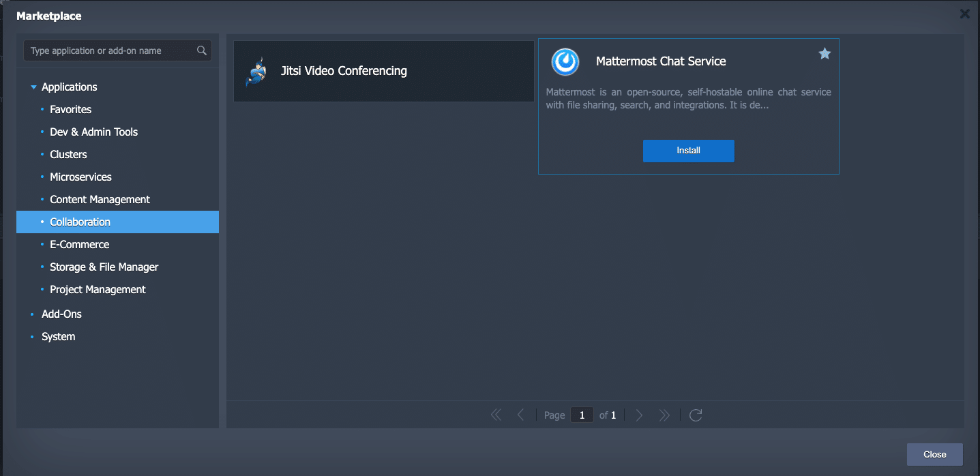Viewport: 980px width, 476px height.
Task: Open the System section
Action: 59,336
